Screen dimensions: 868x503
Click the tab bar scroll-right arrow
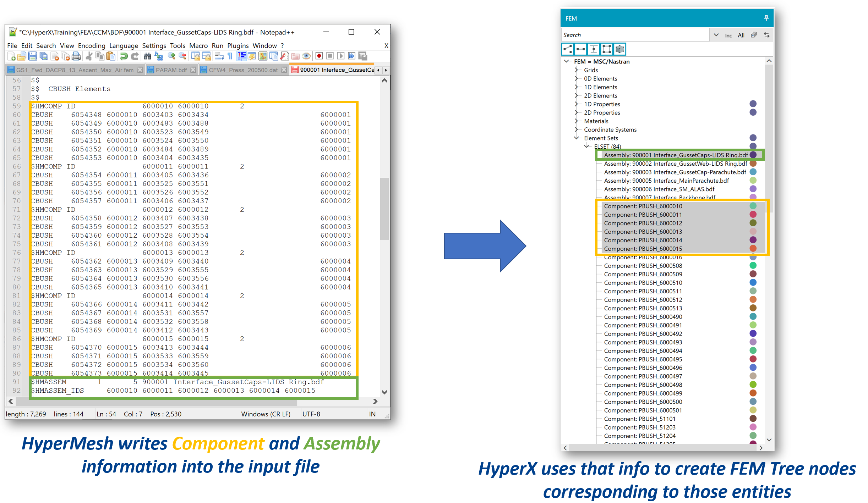coord(386,70)
